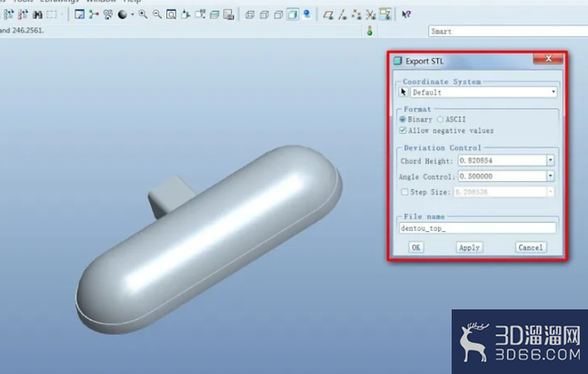This screenshot has width=588, height=374.
Task: Open the Layers icon
Action: coord(214,15)
